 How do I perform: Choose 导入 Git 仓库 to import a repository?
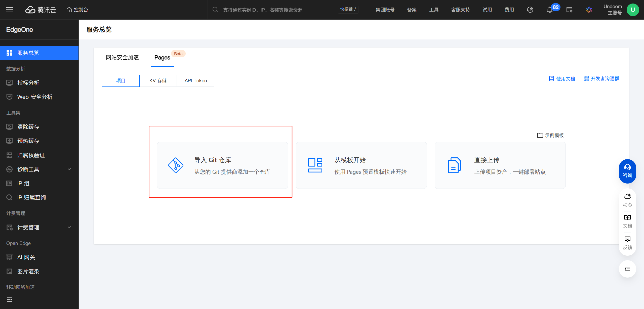point(222,165)
